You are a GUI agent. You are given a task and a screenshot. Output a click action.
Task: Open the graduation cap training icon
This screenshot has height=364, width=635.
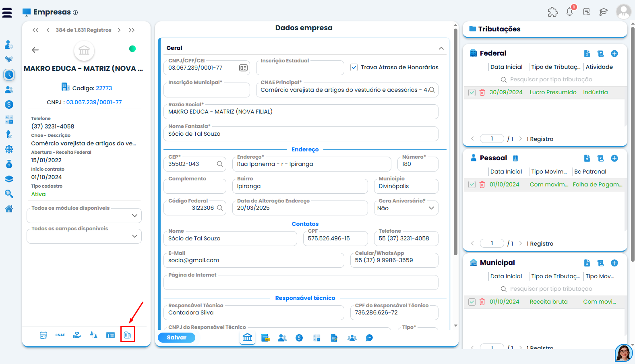point(603,12)
